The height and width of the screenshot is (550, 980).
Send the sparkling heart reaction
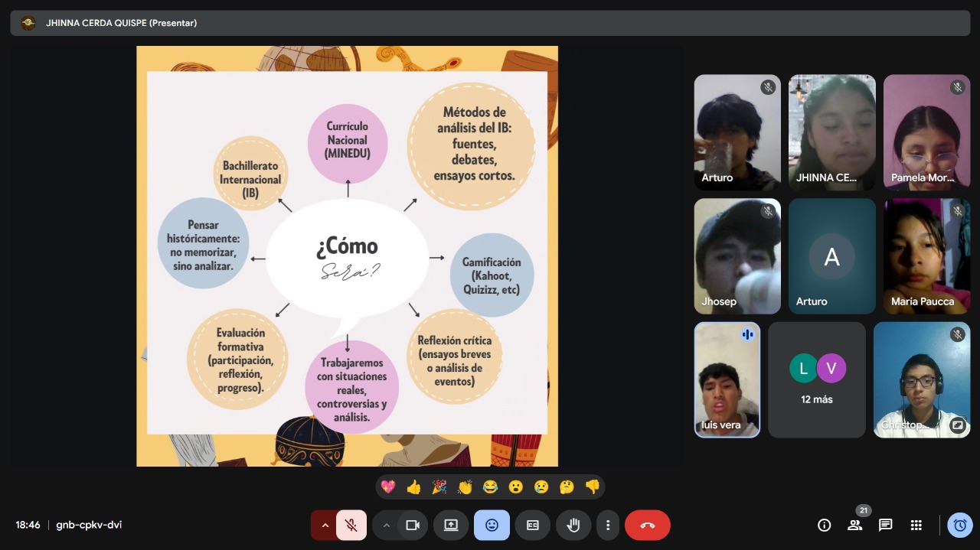388,487
